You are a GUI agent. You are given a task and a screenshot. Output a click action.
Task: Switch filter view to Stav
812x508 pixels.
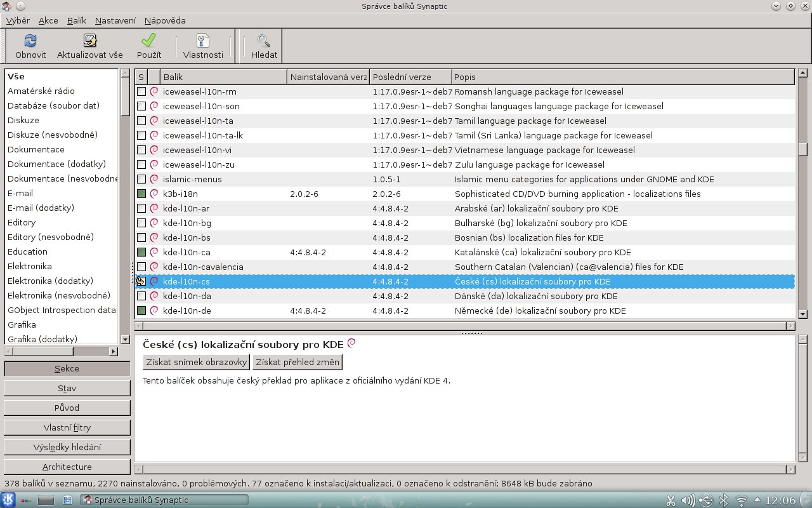click(x=67, y=388)
